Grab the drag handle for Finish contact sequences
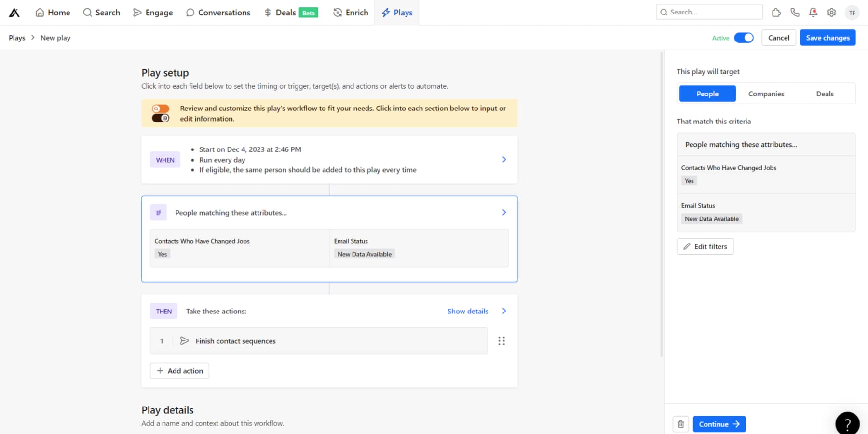 click(502, 341)
